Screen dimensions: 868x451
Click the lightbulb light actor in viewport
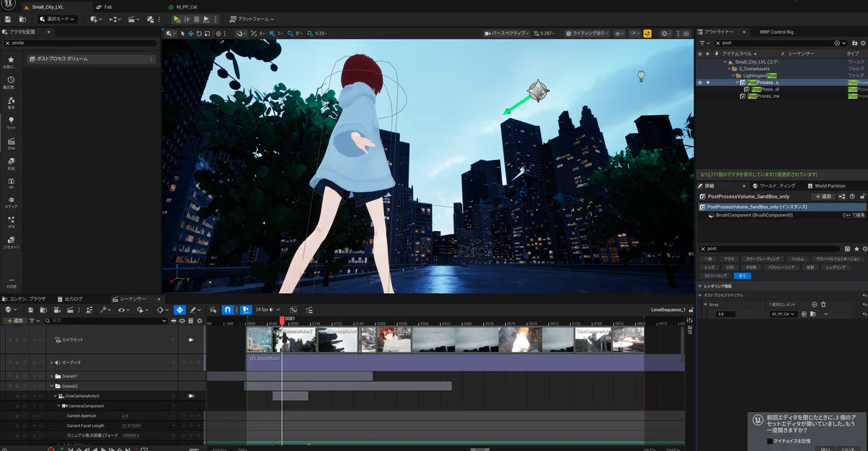[x=640, y=75]
